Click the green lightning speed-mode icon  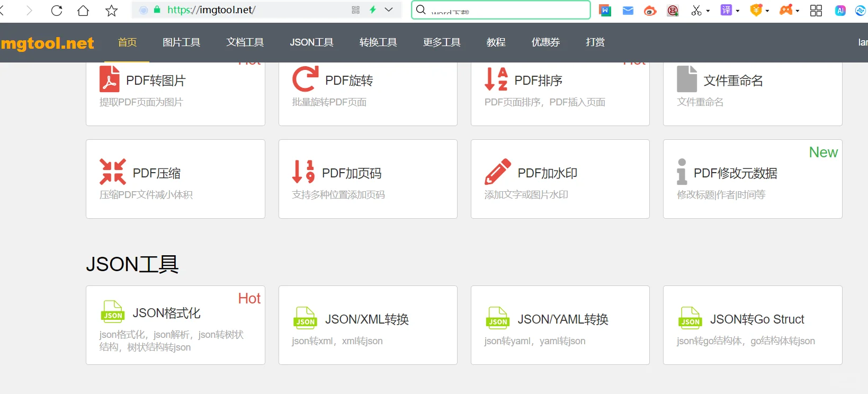[373, 10]
